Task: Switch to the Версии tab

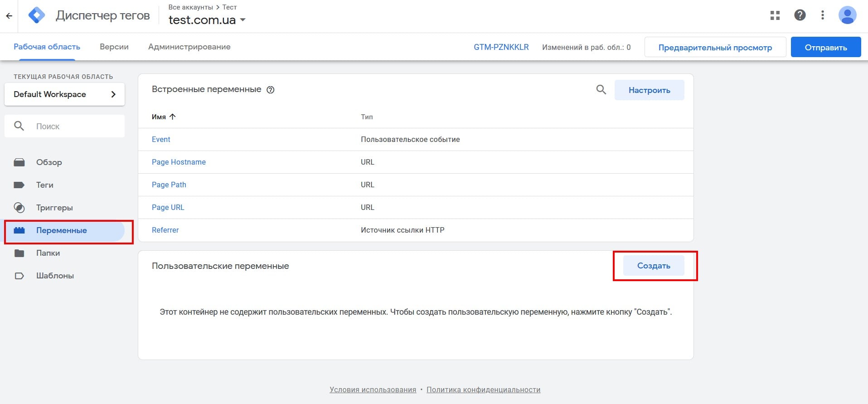Action: pyautogui.click(x=114, y=47)
